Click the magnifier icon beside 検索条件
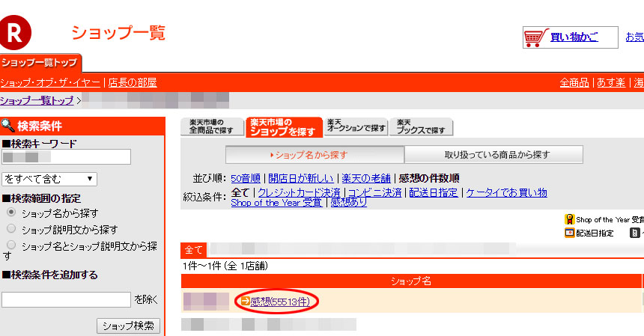 coord(7,125)
